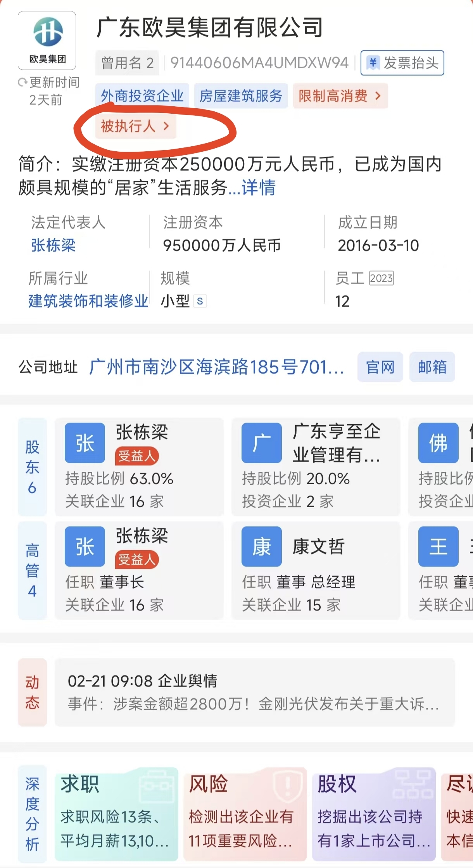473x868 pixels.
Task: Open 发票抬头 invoice header button
Action: coord(402,63)
